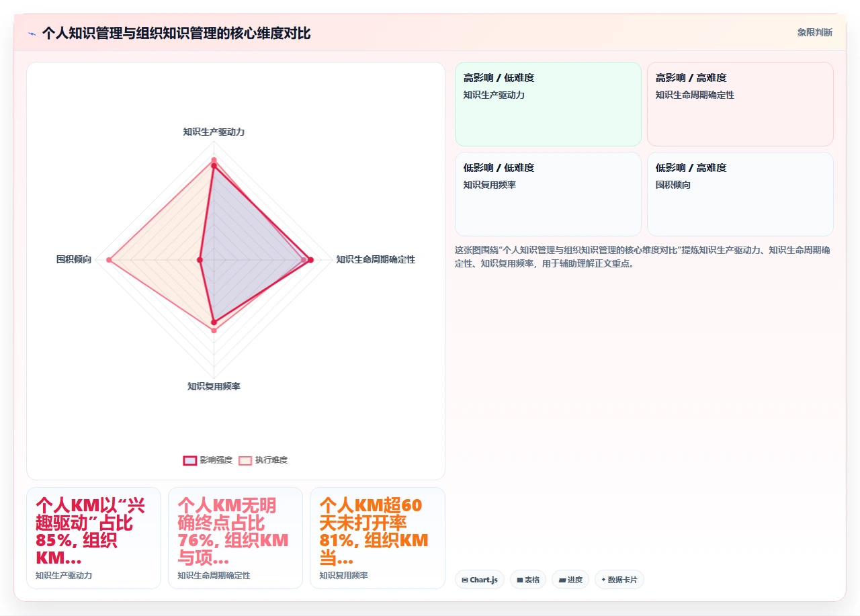Click the Chart.js tag icon
The image size is (860, 616).
click(x=465, y=580)
